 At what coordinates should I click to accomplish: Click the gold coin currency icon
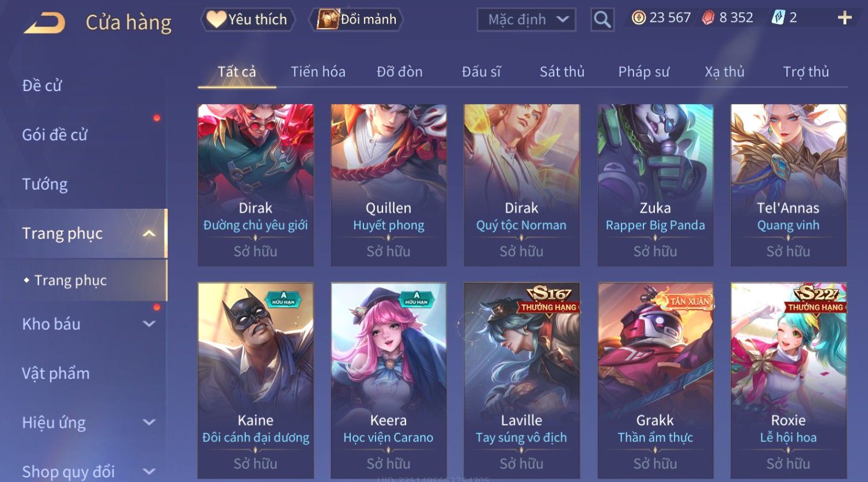[x=639, y=18]
